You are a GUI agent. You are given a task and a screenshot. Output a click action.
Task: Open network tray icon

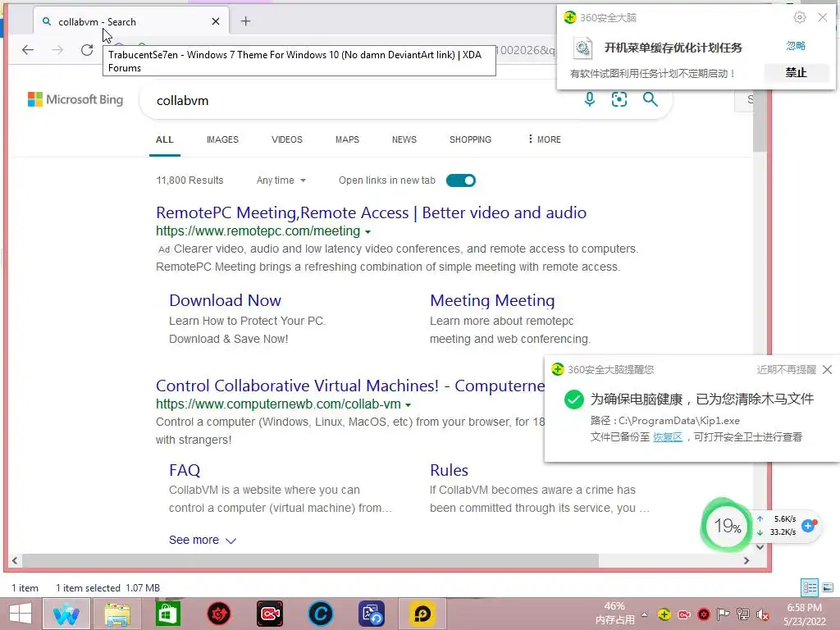pos(742,614)
